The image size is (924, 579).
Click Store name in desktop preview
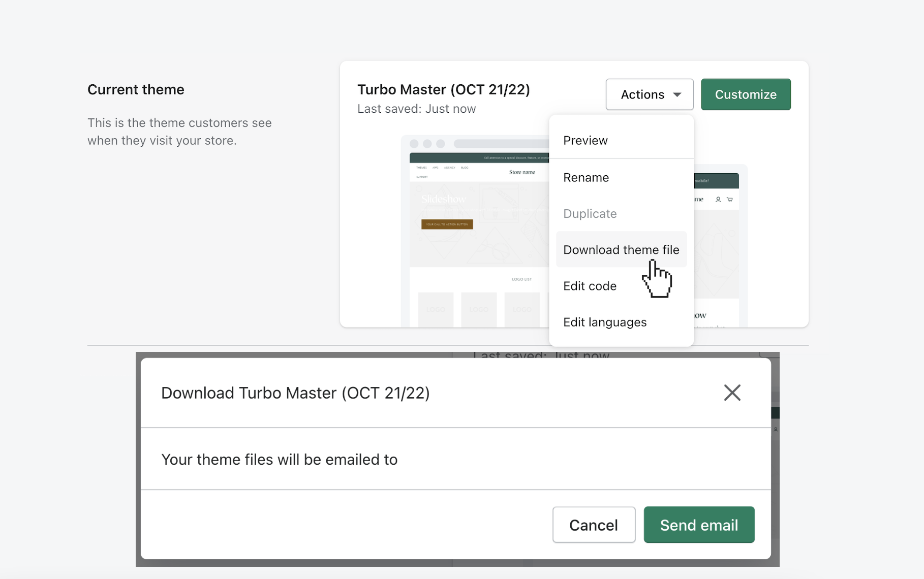(x=522, y=172)
